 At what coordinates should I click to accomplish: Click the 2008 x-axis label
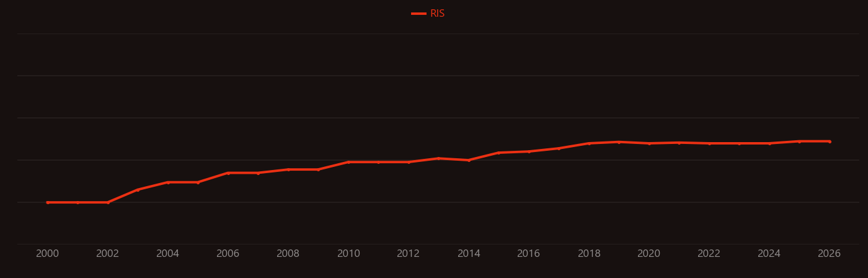coord(288,254)
